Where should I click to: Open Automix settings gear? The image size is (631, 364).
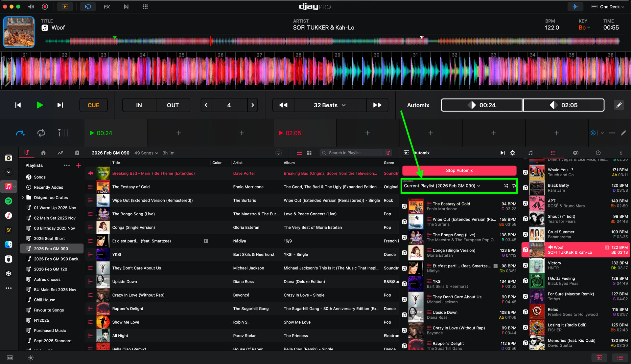(x=512, y=153)
